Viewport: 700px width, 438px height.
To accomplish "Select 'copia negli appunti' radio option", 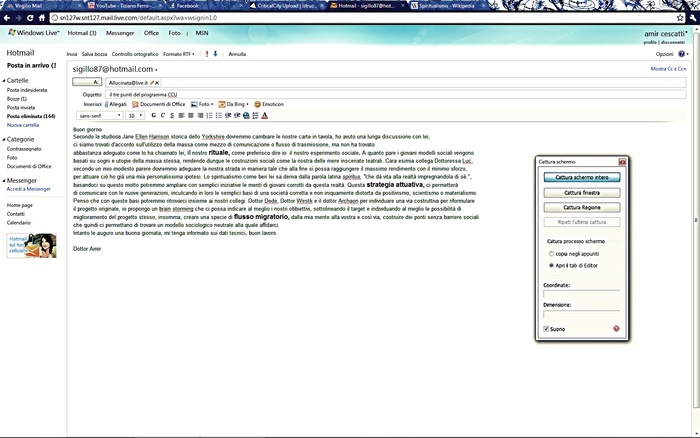I will pyautogui.click(x=551, y=254).
